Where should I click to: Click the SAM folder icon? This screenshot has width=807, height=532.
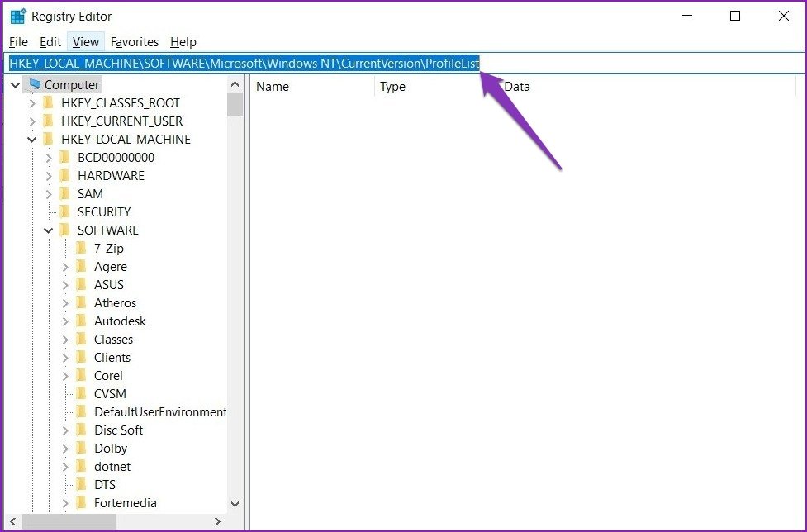pos(65,193)
